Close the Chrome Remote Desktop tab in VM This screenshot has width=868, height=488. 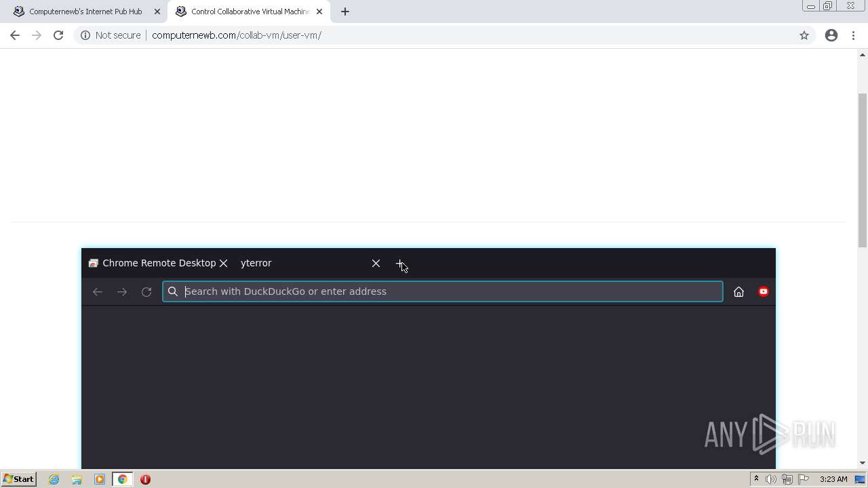(x=223, y=263)
